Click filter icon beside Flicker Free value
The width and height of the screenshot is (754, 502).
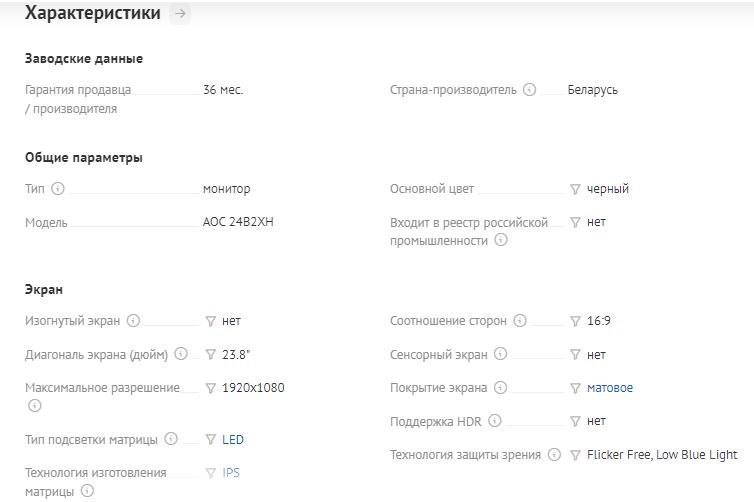point(575,455)
